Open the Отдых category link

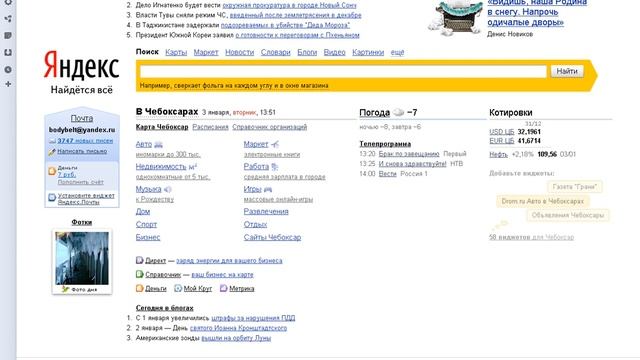pos(255,224)
